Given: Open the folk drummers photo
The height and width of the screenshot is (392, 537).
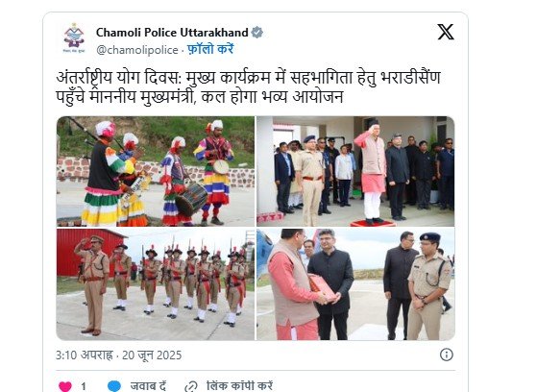Looking at the screenshot, I should coord(156,171).
